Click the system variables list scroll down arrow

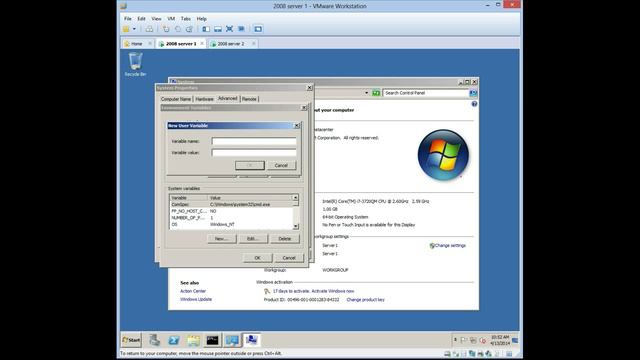coord(296,226)
